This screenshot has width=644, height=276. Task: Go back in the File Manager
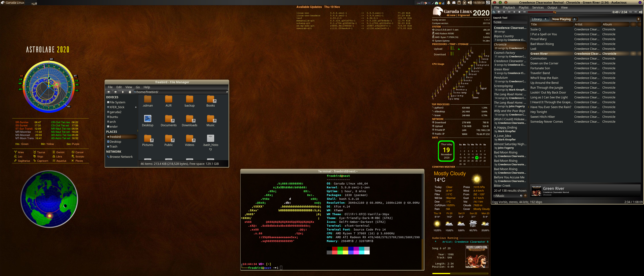[x=108, y=92]
